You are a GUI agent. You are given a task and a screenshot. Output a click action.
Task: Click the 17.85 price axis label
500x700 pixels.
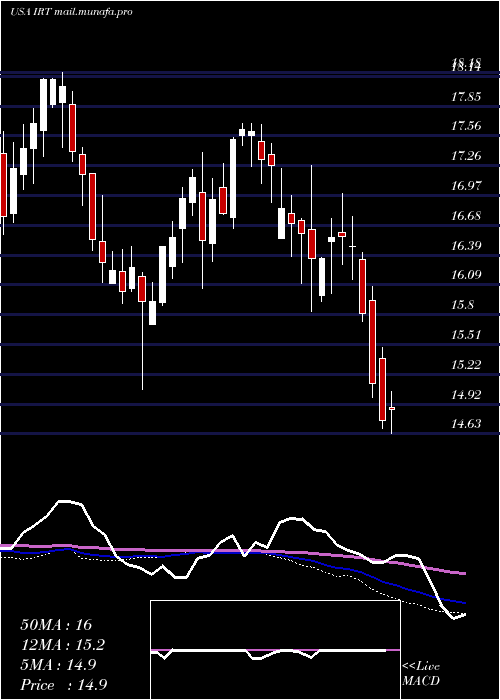pyautogui.click(x=466, y=97)
